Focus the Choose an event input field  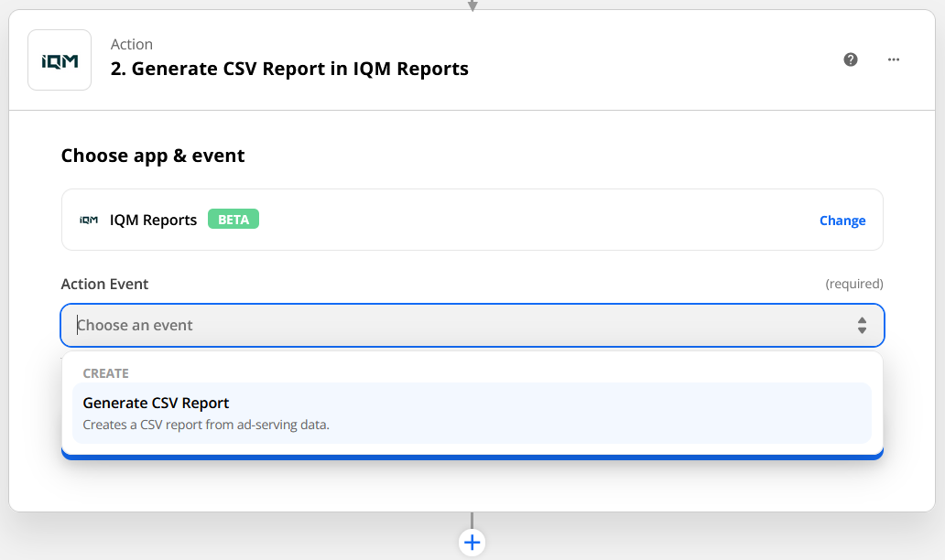pos(458,325)
